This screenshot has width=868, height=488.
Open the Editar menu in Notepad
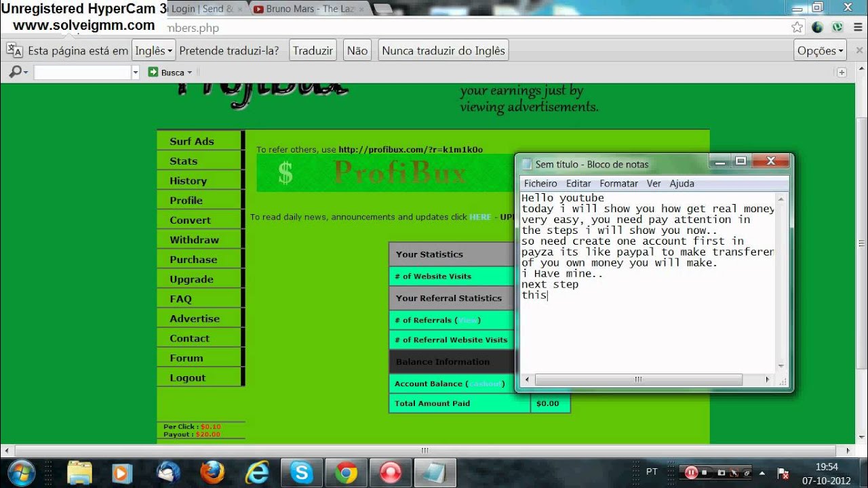[x=578, y=184]
